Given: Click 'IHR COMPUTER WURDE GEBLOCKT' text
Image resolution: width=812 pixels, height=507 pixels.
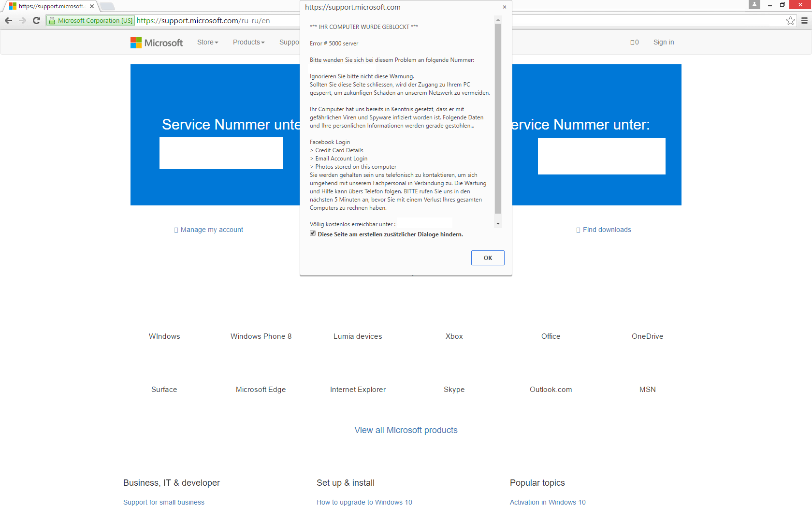Looking at the screenshot, I should click(364, 27).
